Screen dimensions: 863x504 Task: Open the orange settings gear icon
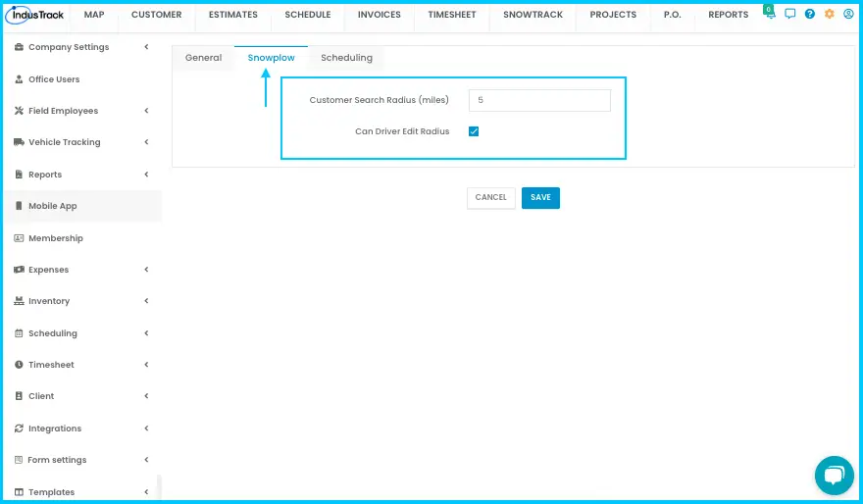tap(830, 14)
